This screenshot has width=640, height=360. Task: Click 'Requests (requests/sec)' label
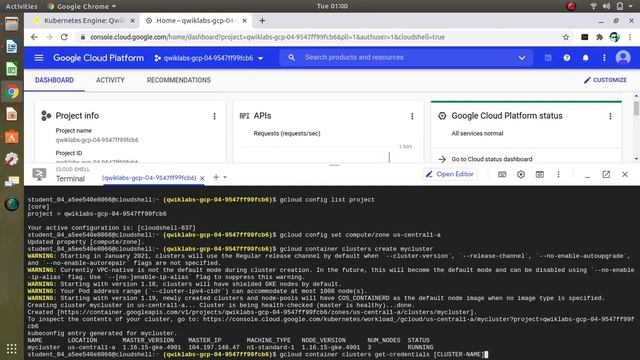(x=287, y=133)
